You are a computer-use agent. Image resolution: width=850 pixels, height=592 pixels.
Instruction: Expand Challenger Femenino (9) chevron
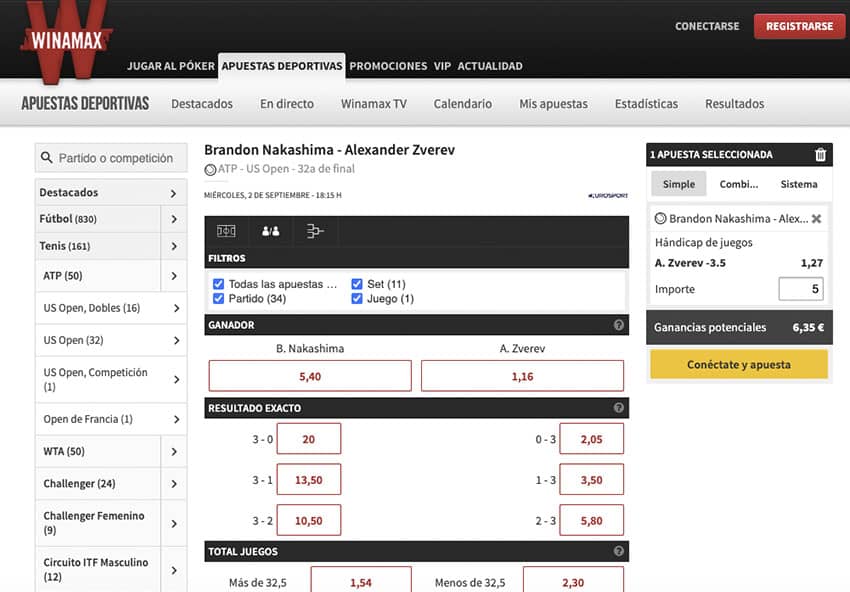click(x=174, y=523)
